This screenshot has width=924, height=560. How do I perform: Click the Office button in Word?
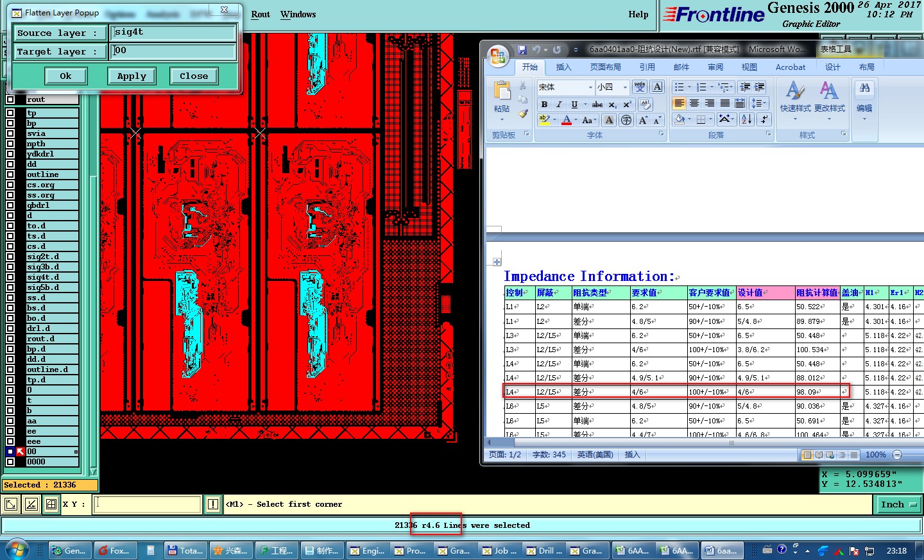pyautogui.click(x=498, y=56)
